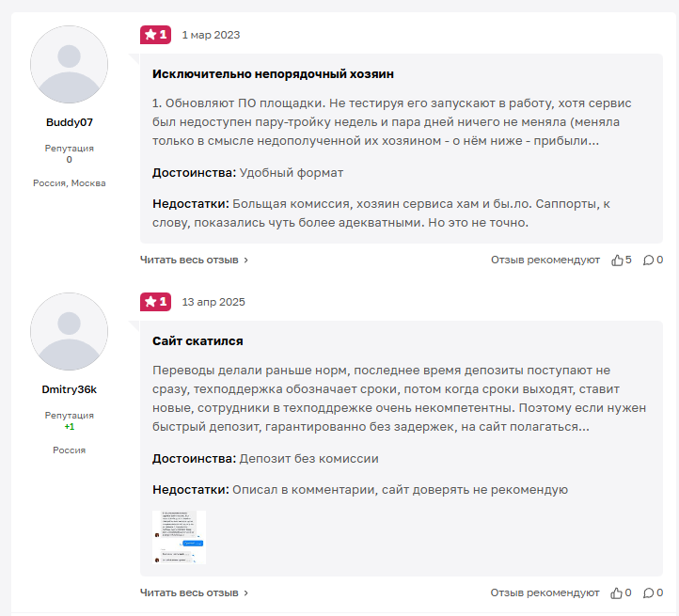Open comments icon on Dmitry36k's review

coord(648,592)
